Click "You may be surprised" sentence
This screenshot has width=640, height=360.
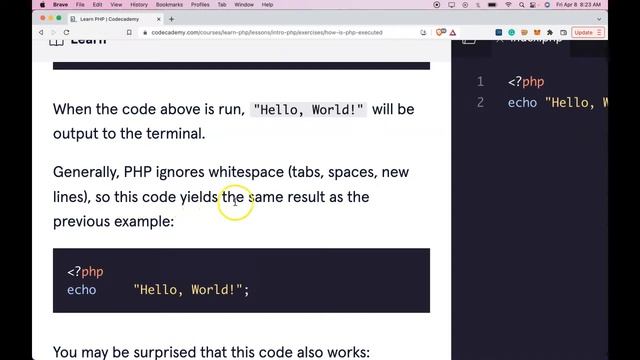click(211, 352)
